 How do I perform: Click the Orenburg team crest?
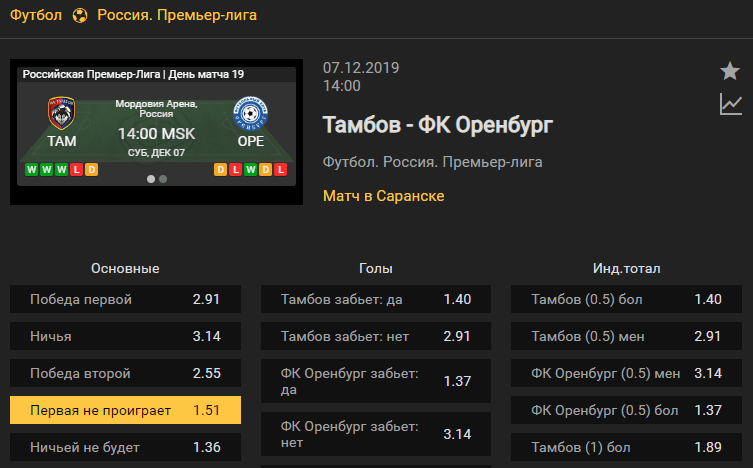point(250,114)
